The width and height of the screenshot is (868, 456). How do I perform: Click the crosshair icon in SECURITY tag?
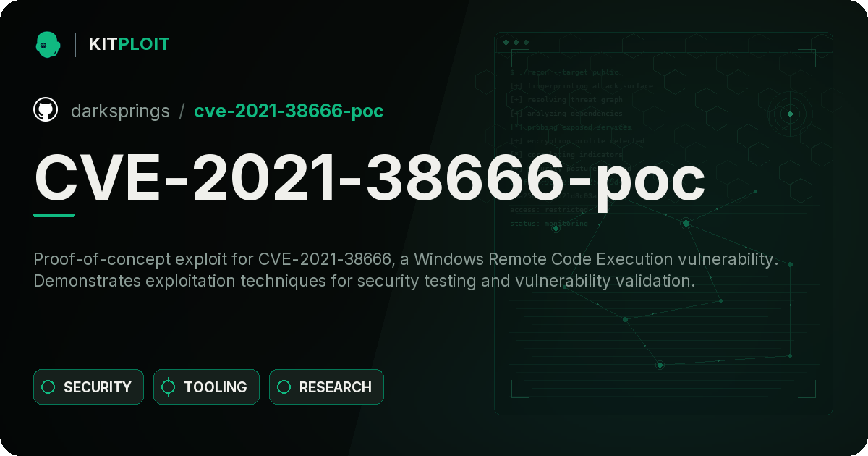(x=48, y=387)
